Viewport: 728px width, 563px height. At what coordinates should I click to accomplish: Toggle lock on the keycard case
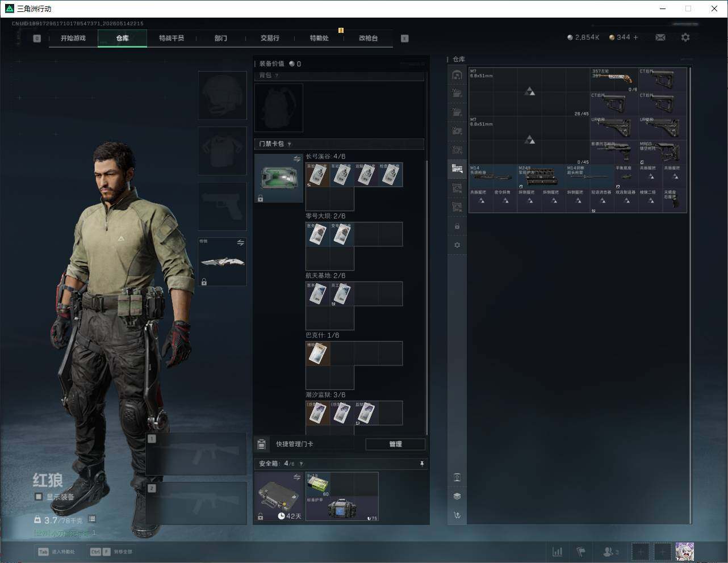[x=261, y=198]
